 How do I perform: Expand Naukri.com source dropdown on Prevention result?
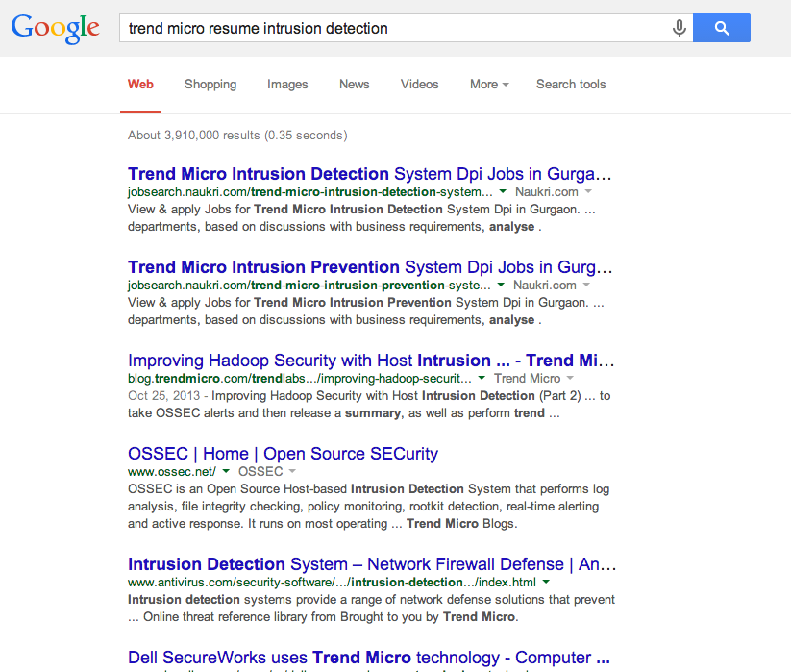click(x=586, y=285)
